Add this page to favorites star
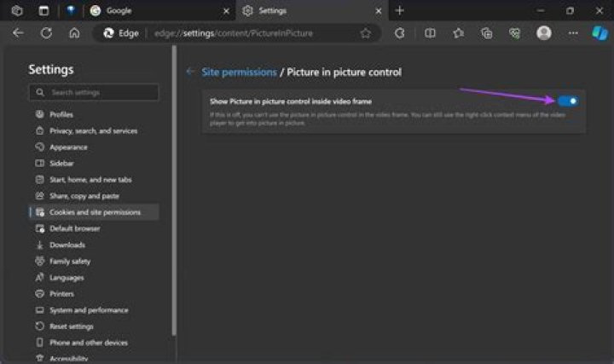The image size is (614, 364). coord(365,33)
